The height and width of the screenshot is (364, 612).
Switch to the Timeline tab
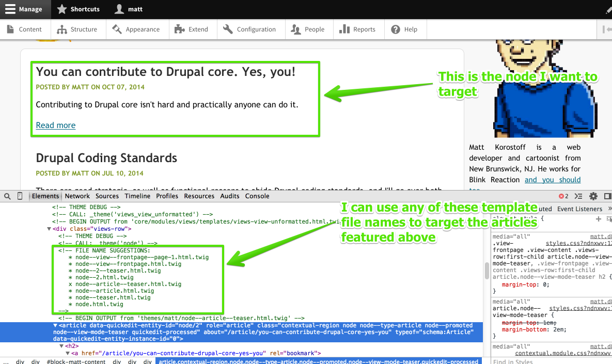[x=137, y=196]
